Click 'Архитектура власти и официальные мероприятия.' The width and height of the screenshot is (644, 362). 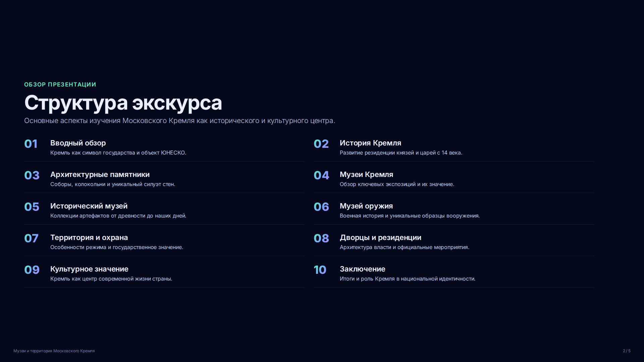[405, 247]
